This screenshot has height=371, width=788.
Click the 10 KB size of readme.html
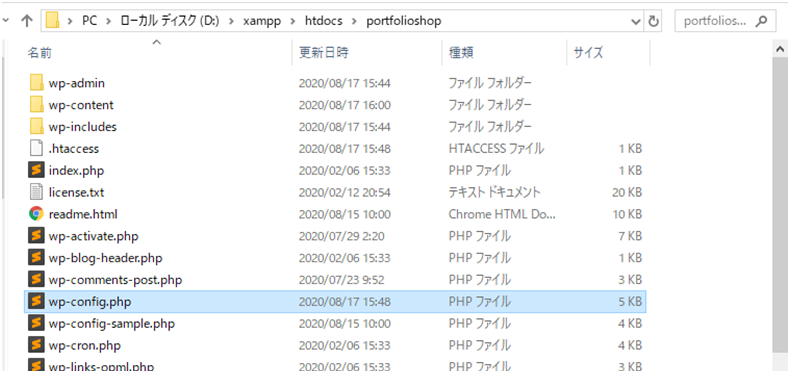click(626, 214)
